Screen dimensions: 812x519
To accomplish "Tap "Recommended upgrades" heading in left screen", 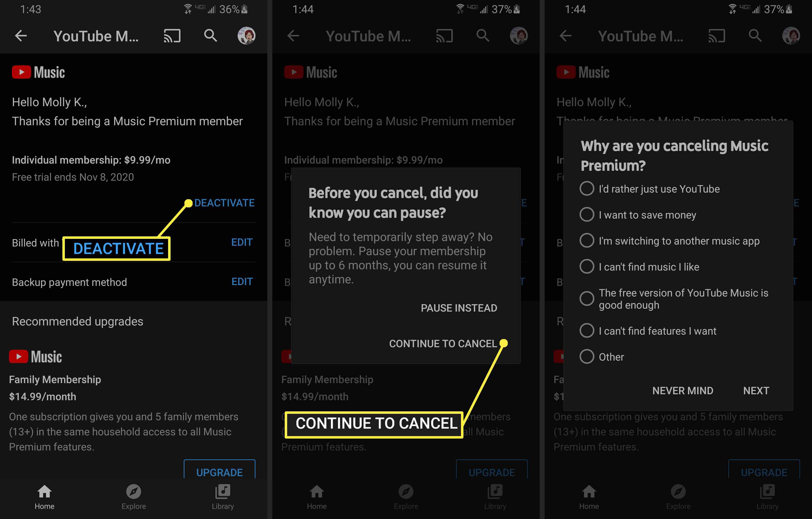I will 77,321.
